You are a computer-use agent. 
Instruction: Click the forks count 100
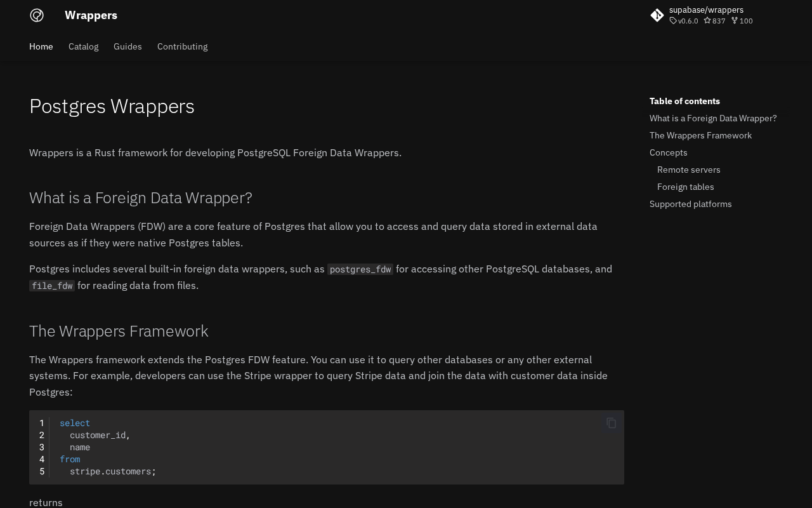click(x=745, y=21)
